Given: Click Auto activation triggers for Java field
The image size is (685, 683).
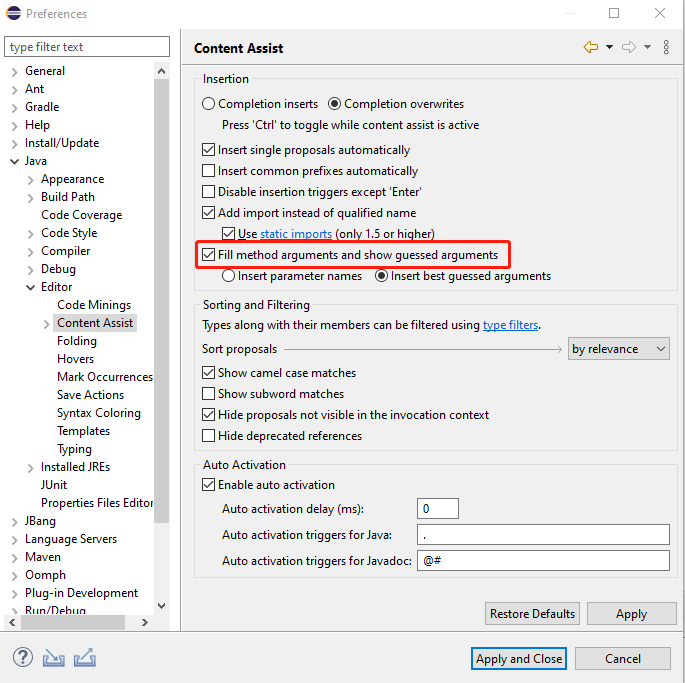Looking at the screenshot, I should tap(543, 534).
